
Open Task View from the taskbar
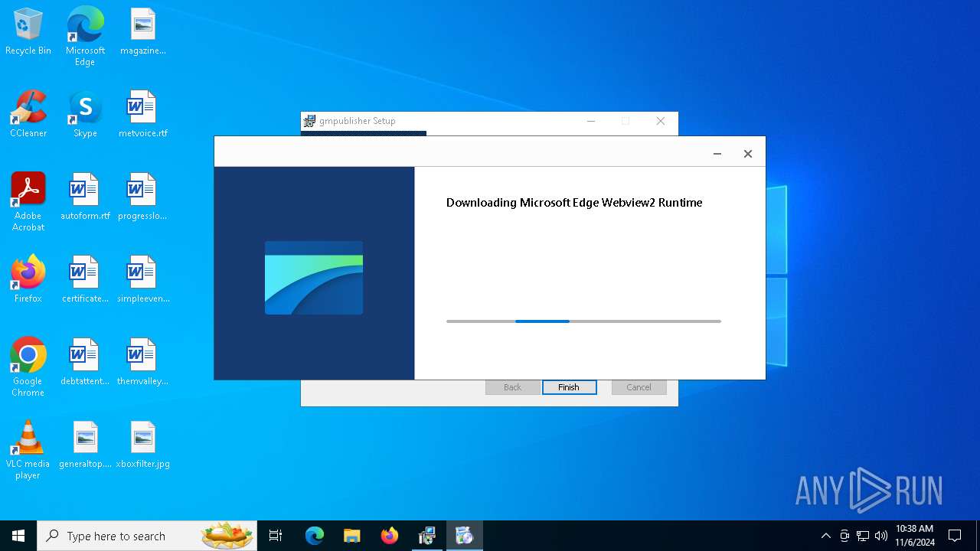pyautogui.click(x=276, y=536)
